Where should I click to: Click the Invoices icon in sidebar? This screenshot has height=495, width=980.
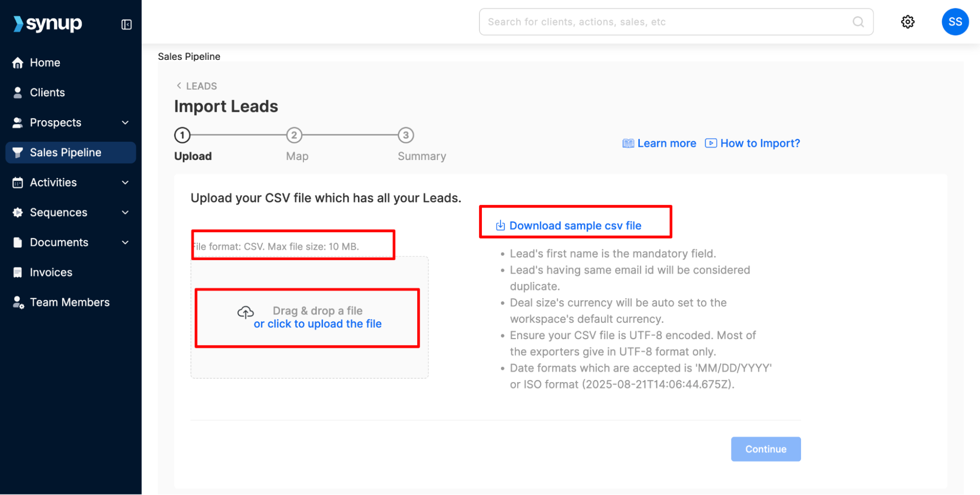pyautogui.click(x=18, y=272)
